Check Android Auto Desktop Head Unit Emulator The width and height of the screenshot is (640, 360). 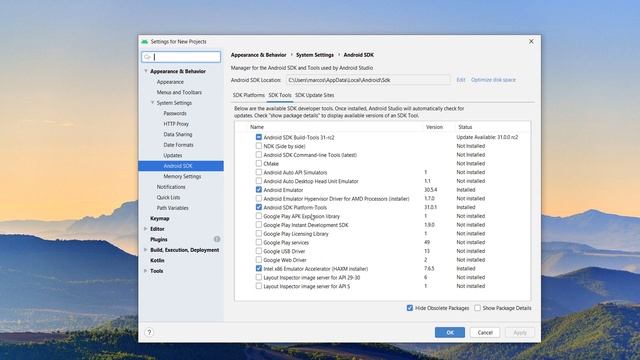pos(259,181)
